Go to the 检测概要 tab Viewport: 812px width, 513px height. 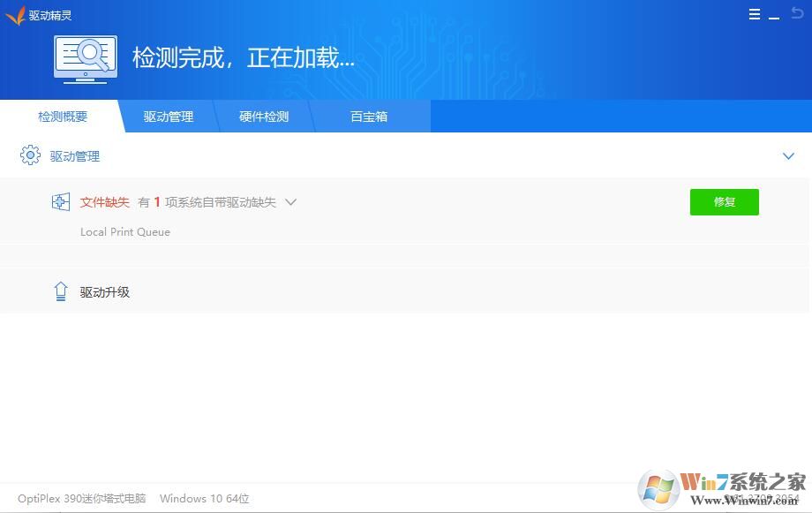[62, 117]
